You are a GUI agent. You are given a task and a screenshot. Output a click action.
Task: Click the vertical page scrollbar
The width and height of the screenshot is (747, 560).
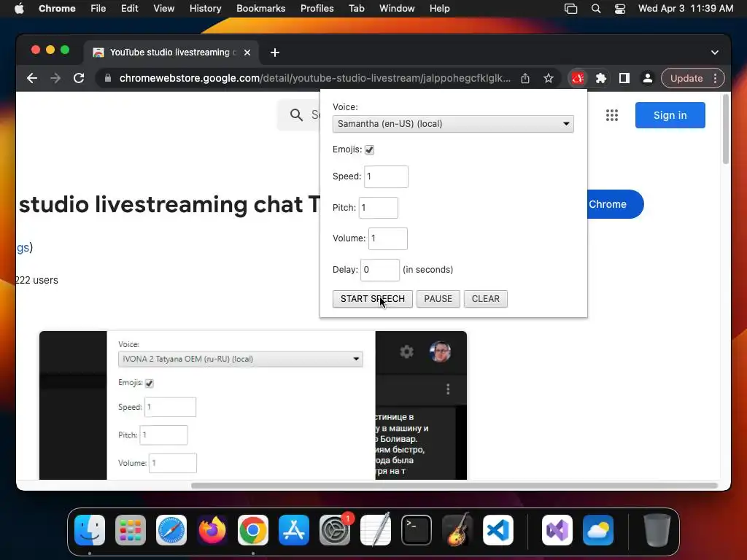(x=726, y=129)
